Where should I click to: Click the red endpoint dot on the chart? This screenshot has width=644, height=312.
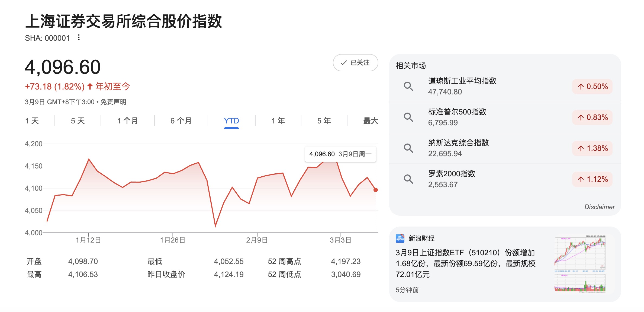(375, 189)
